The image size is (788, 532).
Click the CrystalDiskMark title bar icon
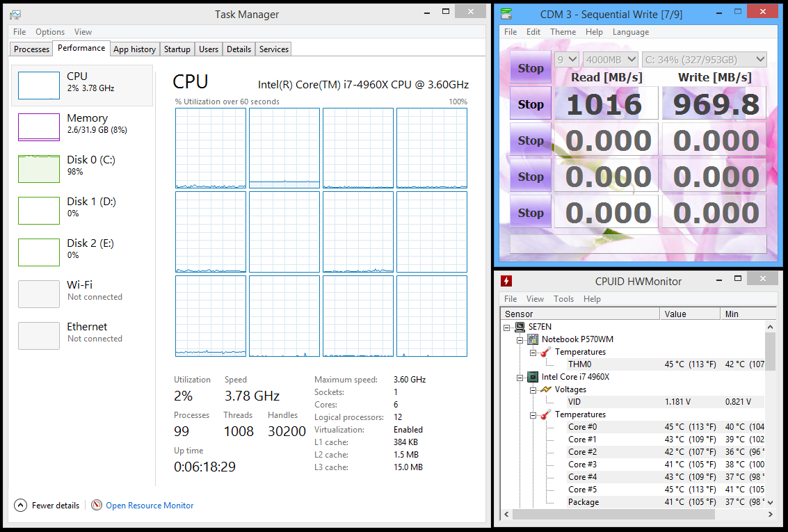point(506,14)
